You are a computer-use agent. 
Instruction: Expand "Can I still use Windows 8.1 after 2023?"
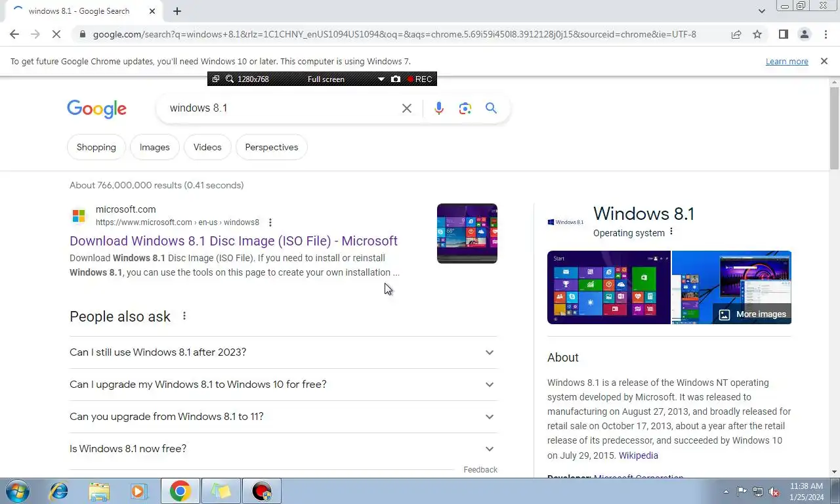(283, 352)
